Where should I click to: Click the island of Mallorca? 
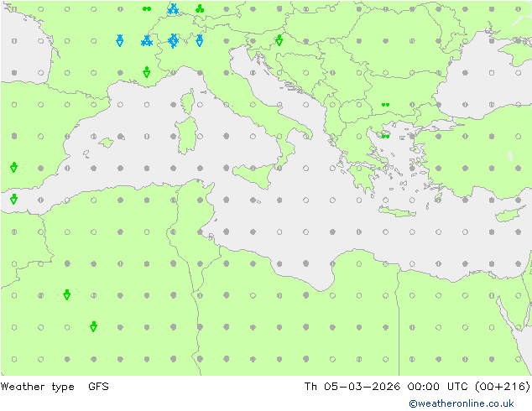pyautogui.click(x=107, y=143)
